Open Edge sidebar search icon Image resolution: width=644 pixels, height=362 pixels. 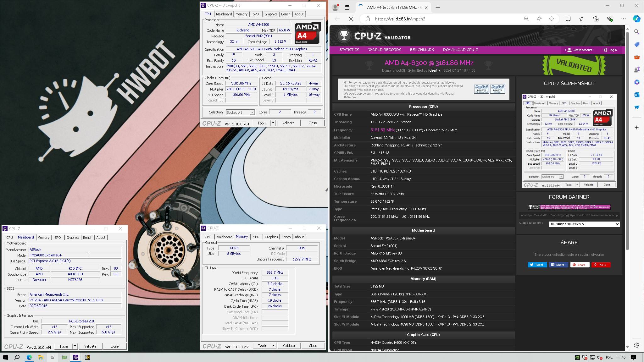point(636,32)
